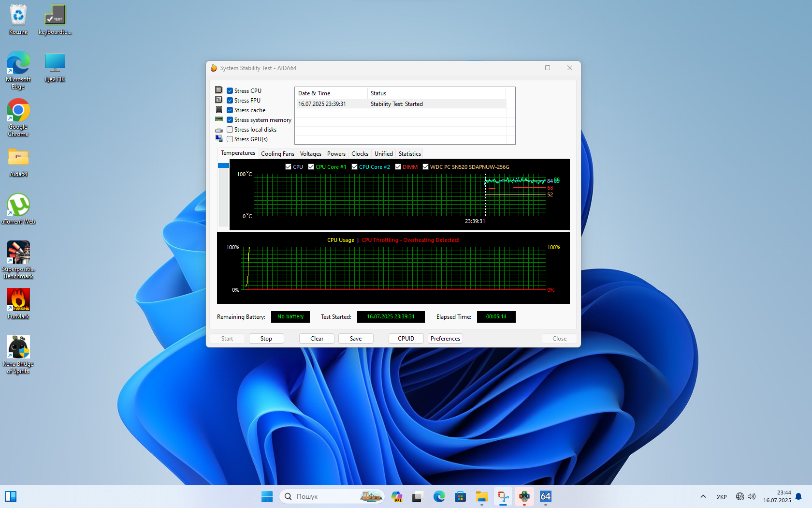The height and width of the screenshot is (508, 812).
Task: Open Kena Bridge of Spirits shortcut
Action: (18, 348)
